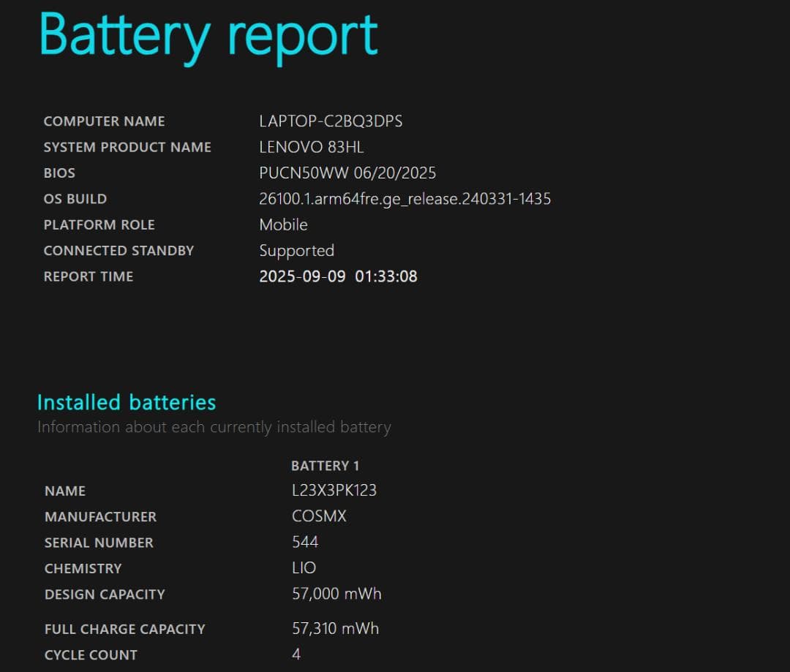Image resolution: width=790 pixels, height=672 pixels.
Task: Click the Battery report title heading
Action: (x=208, y=35)
